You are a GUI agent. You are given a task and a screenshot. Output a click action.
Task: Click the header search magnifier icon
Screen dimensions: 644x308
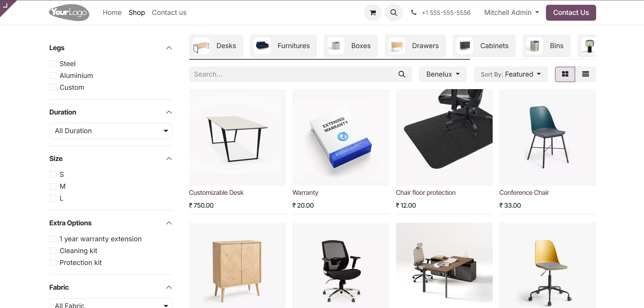394,13
